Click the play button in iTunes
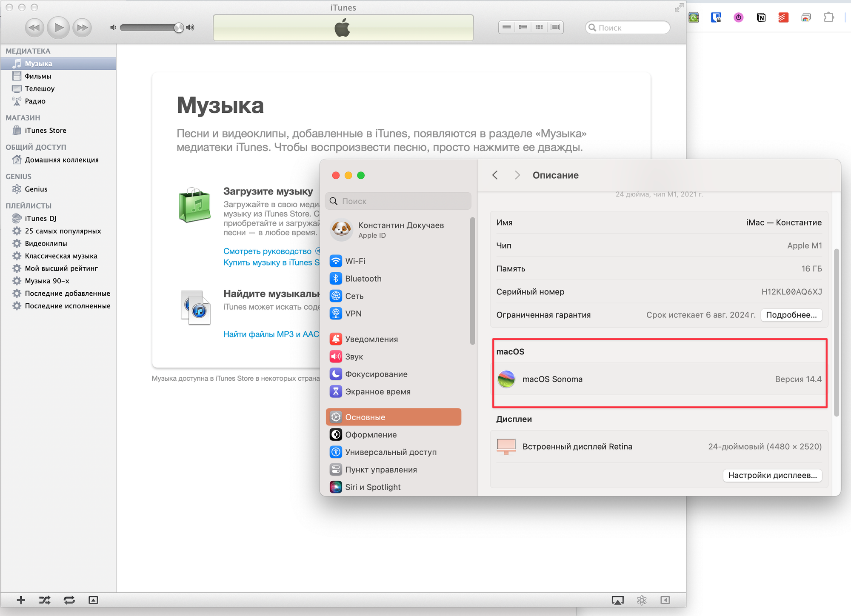 coord(58,28)
